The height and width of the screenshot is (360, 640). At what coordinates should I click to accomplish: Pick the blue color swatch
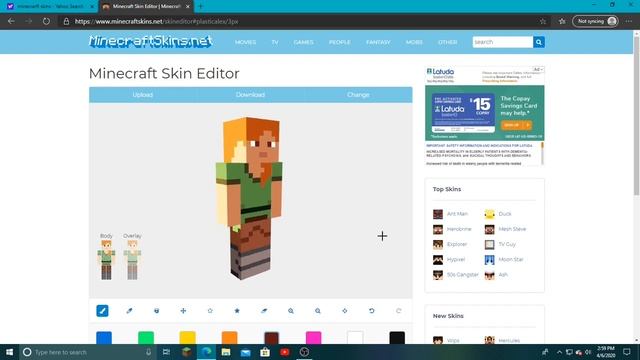coord(104,338)
